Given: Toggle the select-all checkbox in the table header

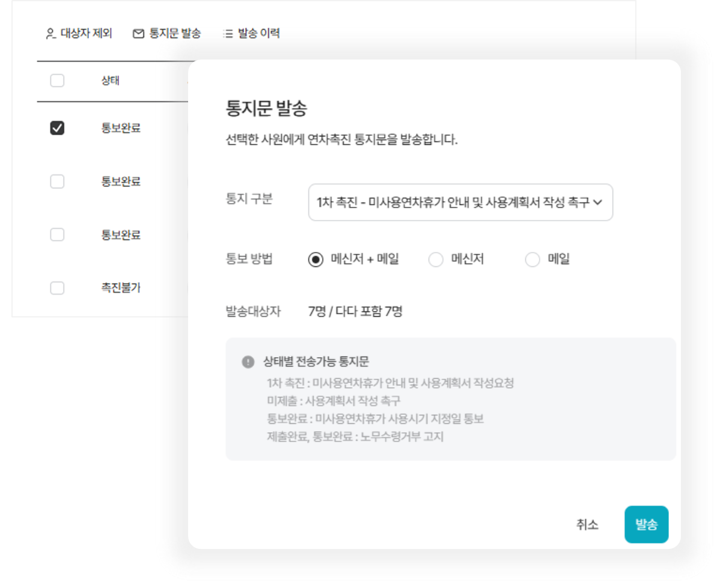Looking at the screenshot, I should (x=57, y=81).
